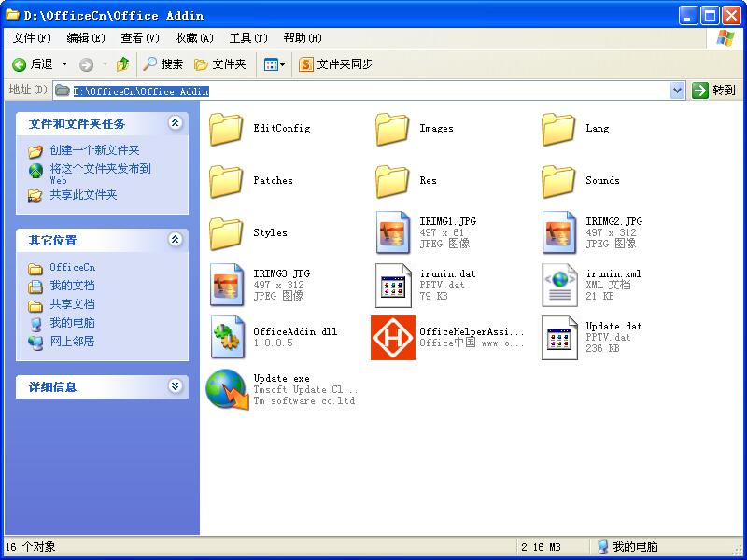Image resolution: width=747 pixels, height=560 pixels.
Task: Select the IRIMG2.JPG image file icon
Action: [x=558, y=232]
